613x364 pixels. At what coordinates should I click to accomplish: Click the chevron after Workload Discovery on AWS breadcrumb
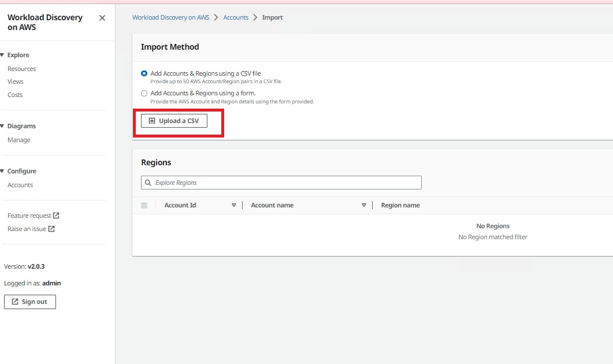(216, 17)
